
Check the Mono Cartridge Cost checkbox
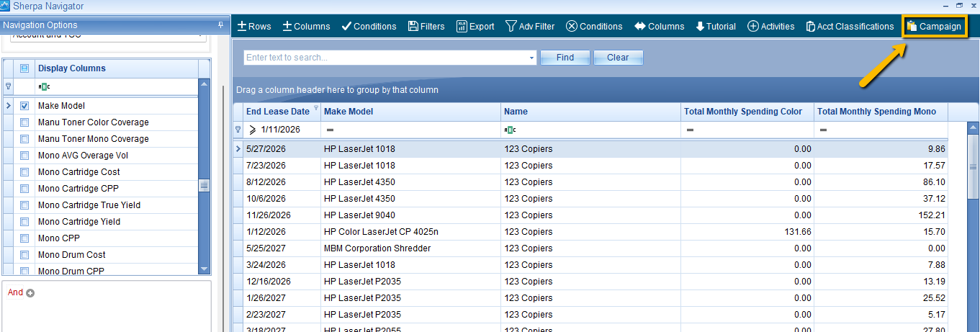pos(24,172)
